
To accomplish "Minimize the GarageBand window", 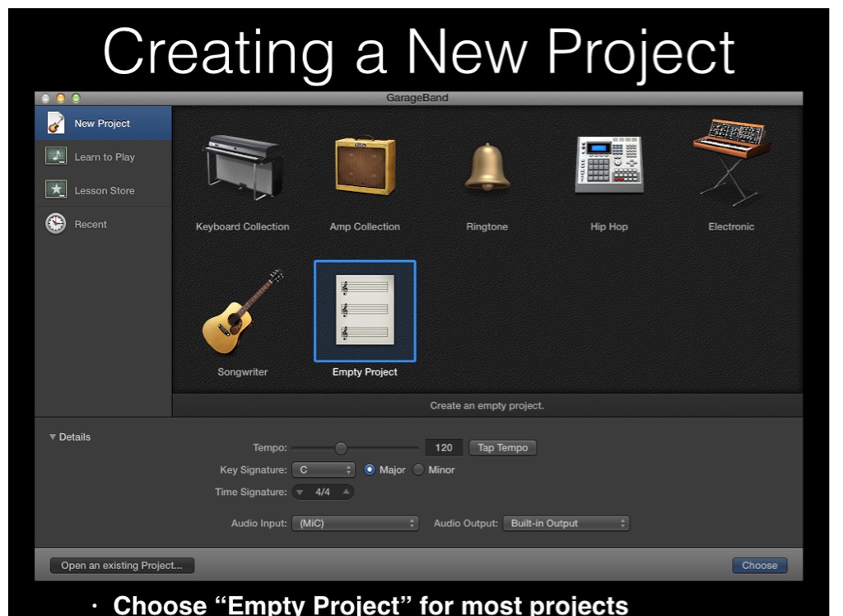I will coord(61,98).
